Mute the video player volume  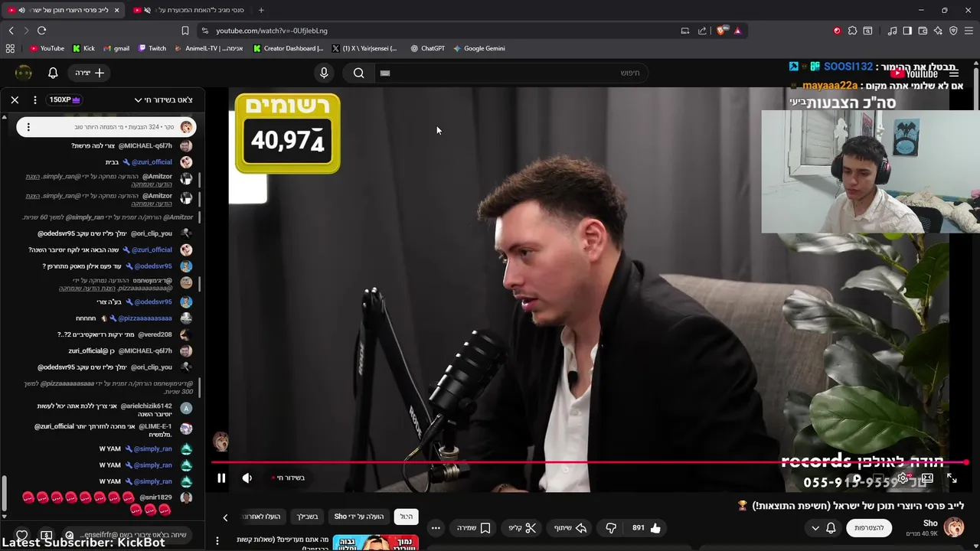click(247, 478)
